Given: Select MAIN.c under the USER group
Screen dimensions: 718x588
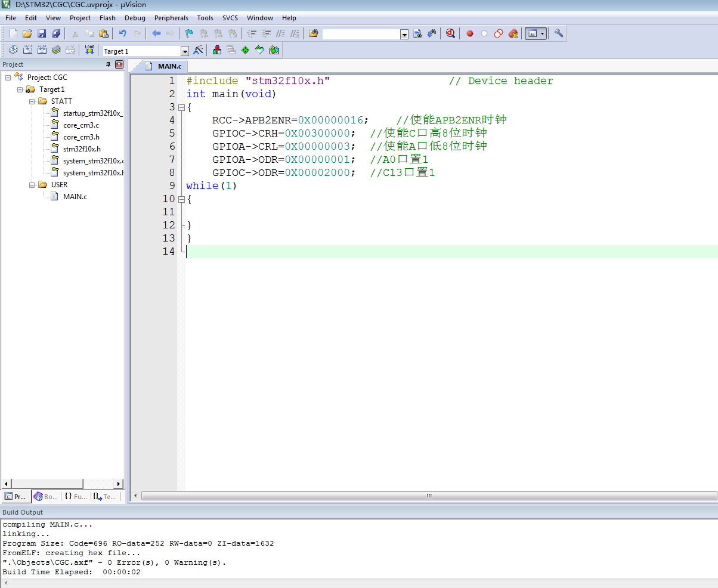Looking at the screenshot, I should click(x=75, y=196).
